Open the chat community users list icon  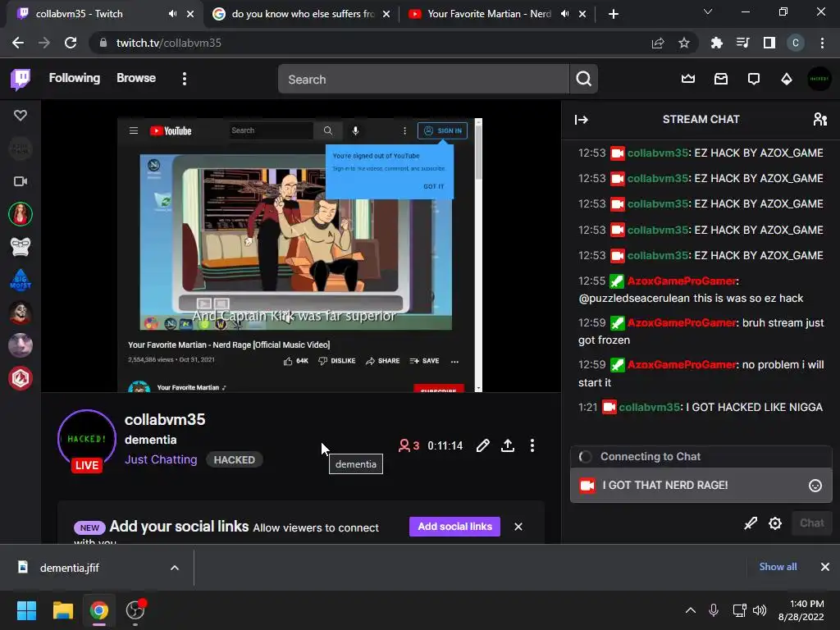pyautogui.click(x=820, y=120)
